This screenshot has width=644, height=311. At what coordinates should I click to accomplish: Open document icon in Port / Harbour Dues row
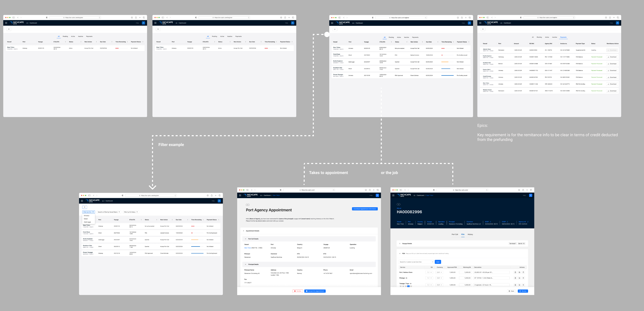[x=515, y=272]
